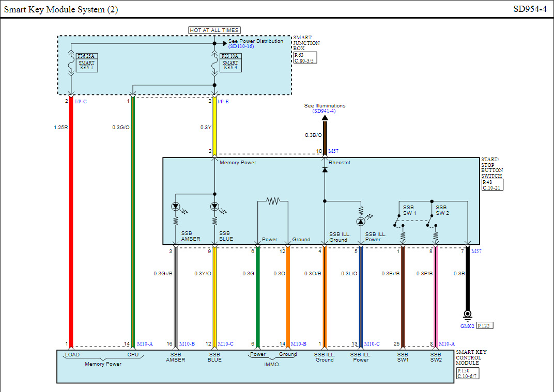The height and width of the screenshot is (392, 554).
Task: Click the SSB SW 1 switch contact
Action: click(x=397, y=221)
